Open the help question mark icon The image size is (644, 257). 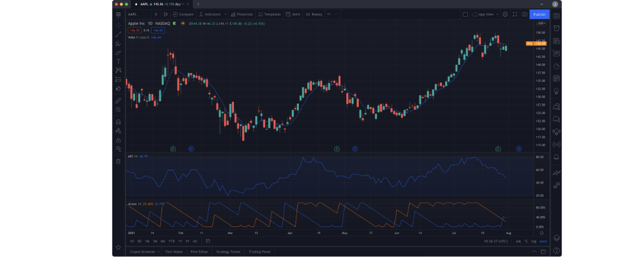(557, 250)
